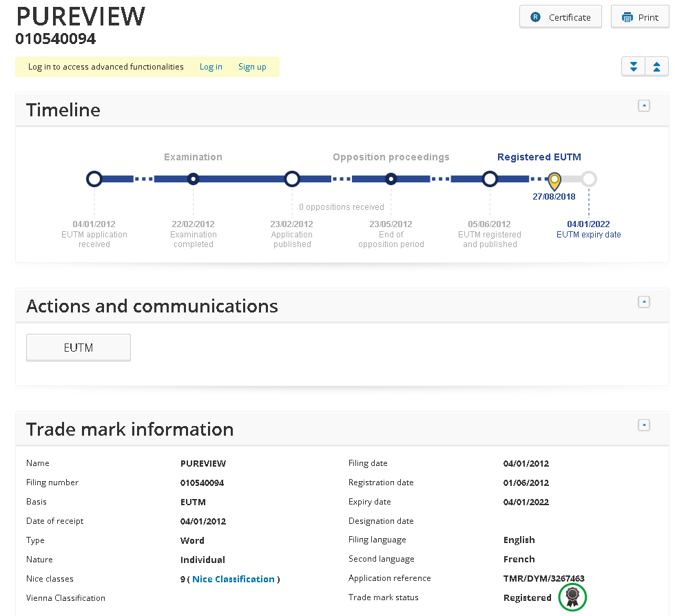Screen dimensions: 675x616
Task: Click the application reference TMR/DYM/3267463
Action: (543, 579)
